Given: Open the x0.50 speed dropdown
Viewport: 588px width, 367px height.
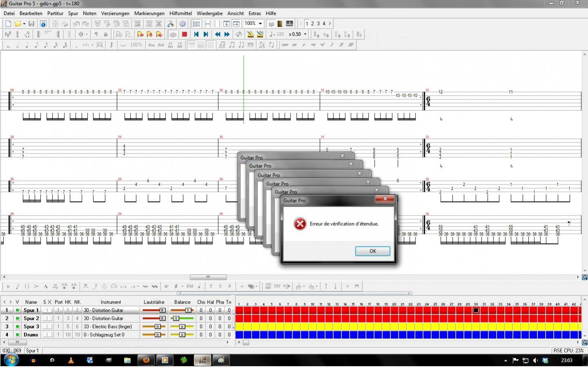Looking at the screenshot, I should (305, 34).
